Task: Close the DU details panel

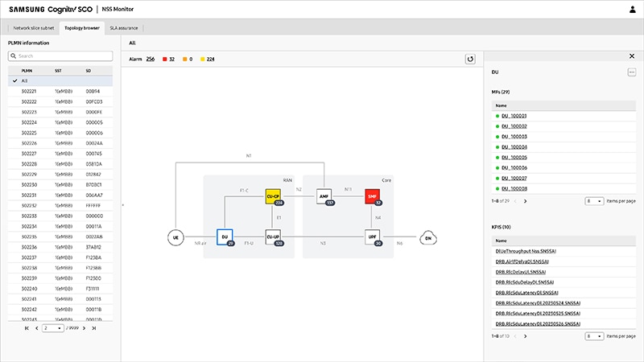Action: tap(632, 56)
